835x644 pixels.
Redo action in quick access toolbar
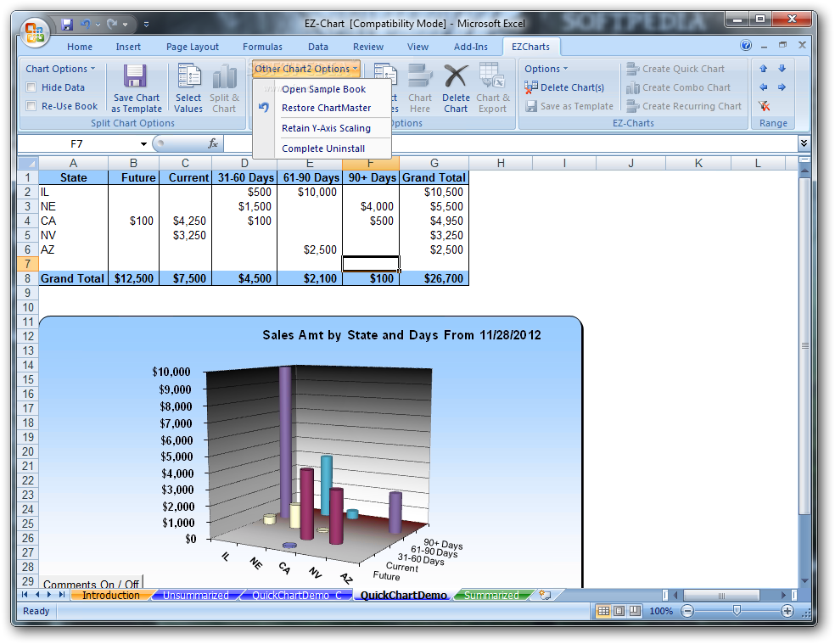tap(112, 24)
